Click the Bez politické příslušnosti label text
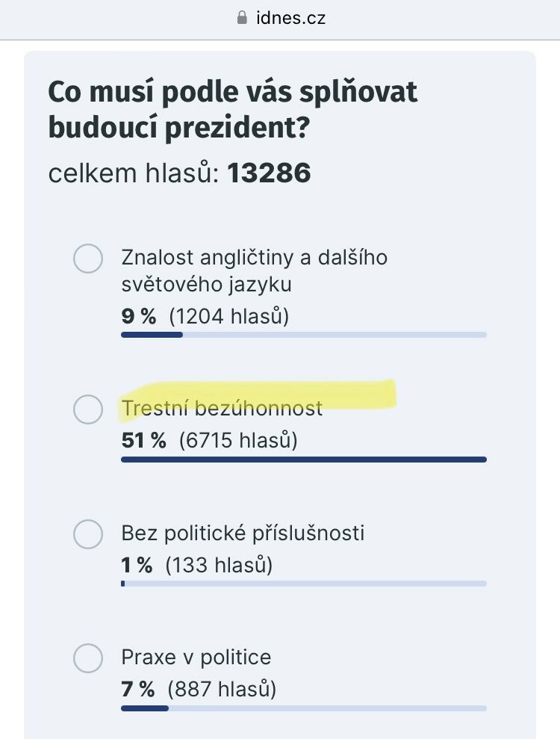The width and height of the screenshot is (560, 739). pyautogui.click(x=243, y=533)
